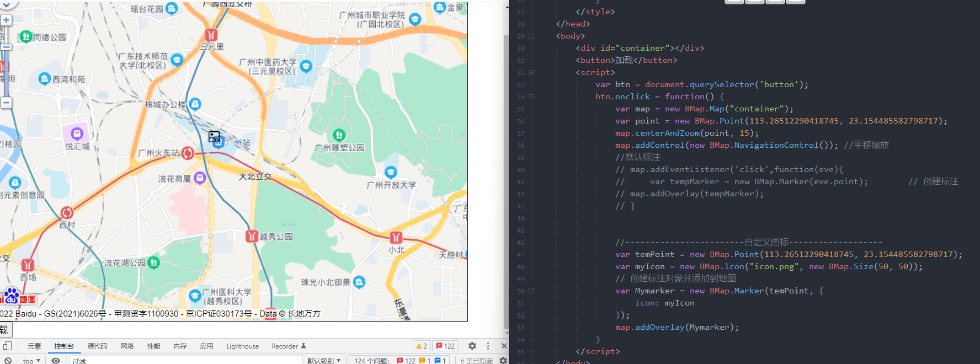Click the 流花湖公园 park icon
The image size is (980, 364).
pos(154,263)
